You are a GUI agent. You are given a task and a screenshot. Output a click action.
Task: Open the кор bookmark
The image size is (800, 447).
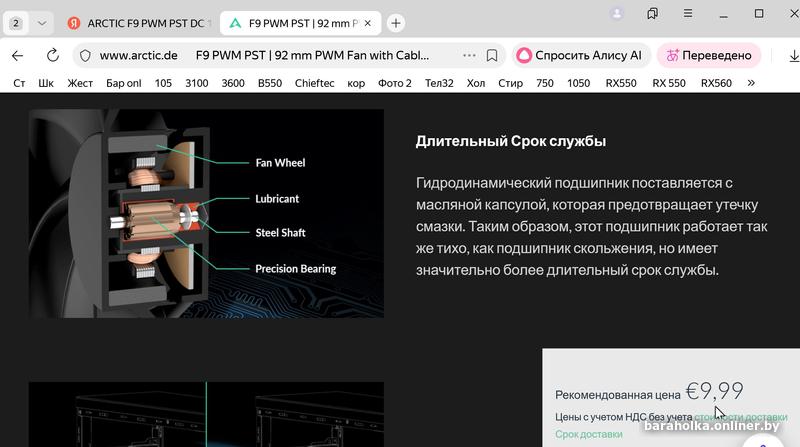[356, 83]
